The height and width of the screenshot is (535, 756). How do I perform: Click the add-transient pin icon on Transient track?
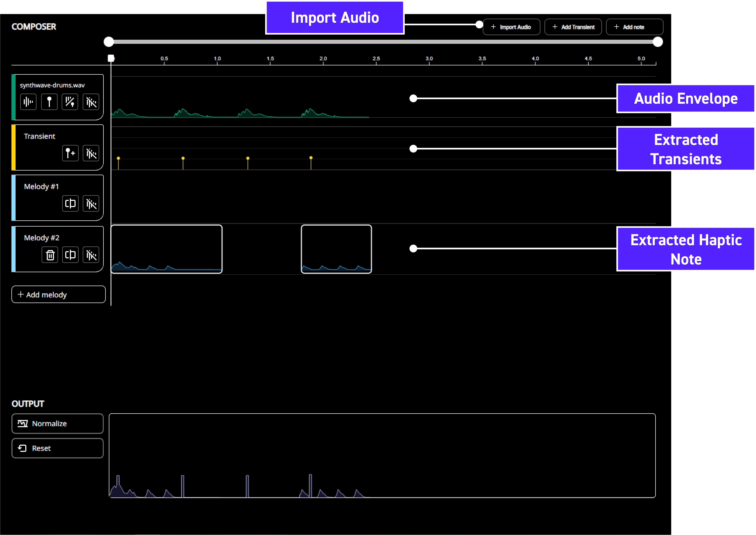(70, 153)
